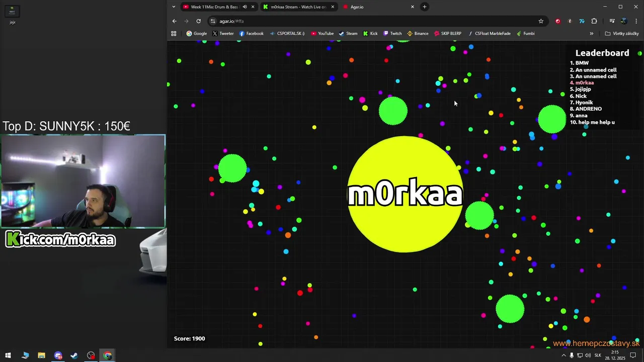Screen dimensions: 644x362
Task: Open the computer icon on taskbar
Action: [25, 355]
